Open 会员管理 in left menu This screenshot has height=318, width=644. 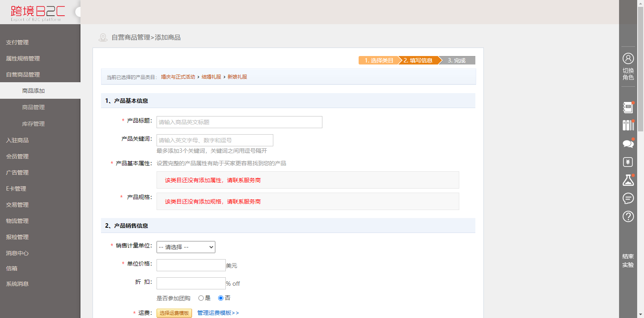(x=17, y=156)
